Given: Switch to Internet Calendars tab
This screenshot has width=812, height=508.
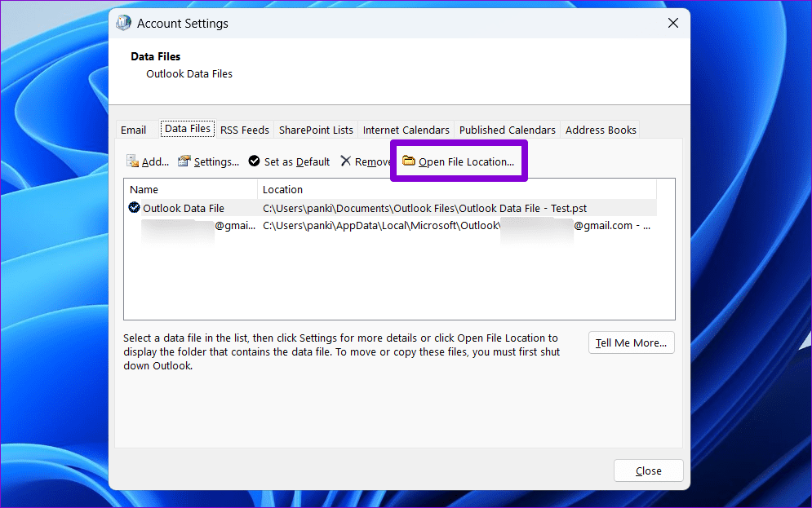Looking at the screenshot, I should coord(406,130).
